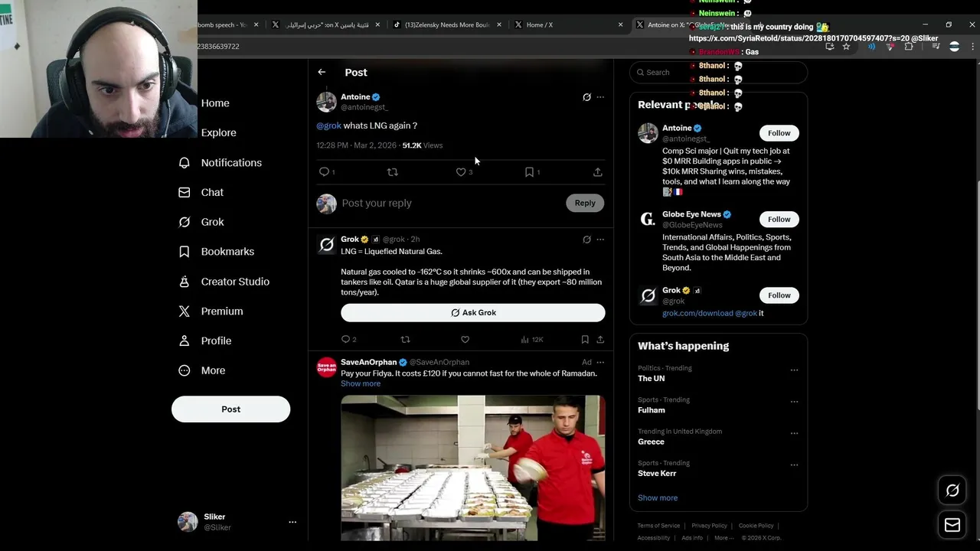Open floating Grok button
The image size is (980, 551).
tap(952, 491)
